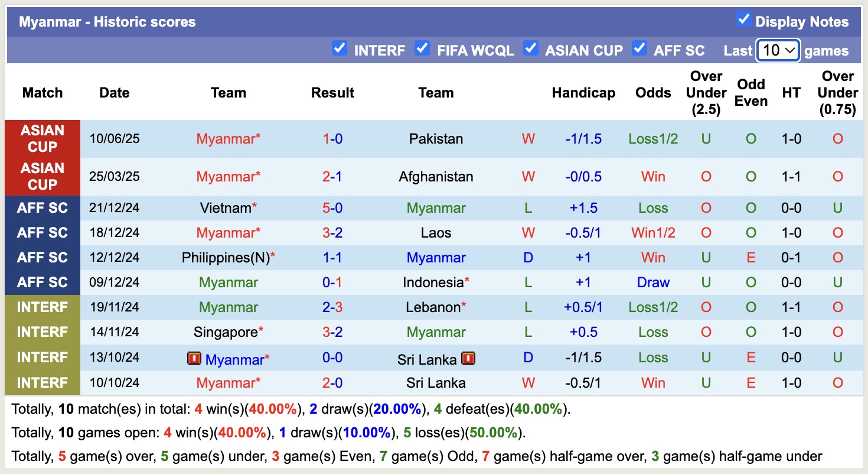
Task: Uncheck the FIFA WCQL filter checkbox
Action: pyautogui.click(x=422, y=48)
